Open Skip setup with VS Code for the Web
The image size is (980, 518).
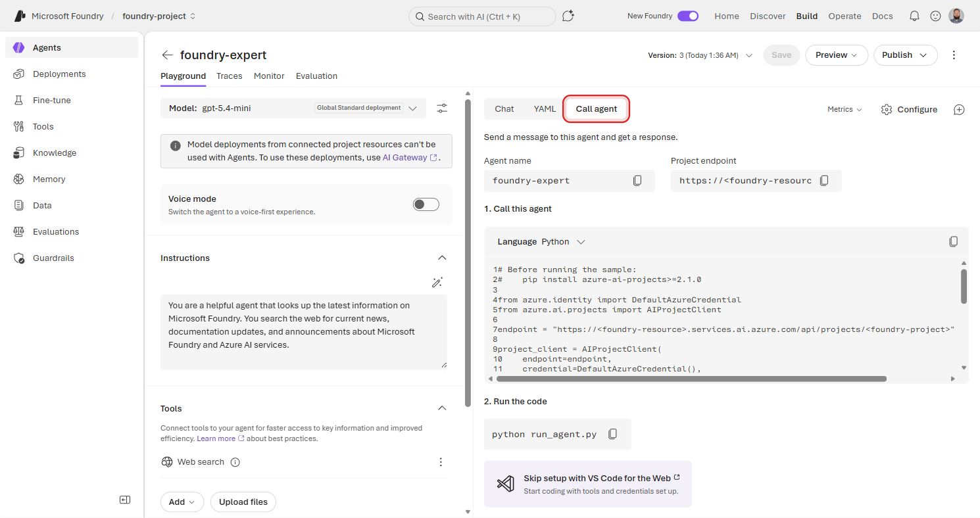587,484
